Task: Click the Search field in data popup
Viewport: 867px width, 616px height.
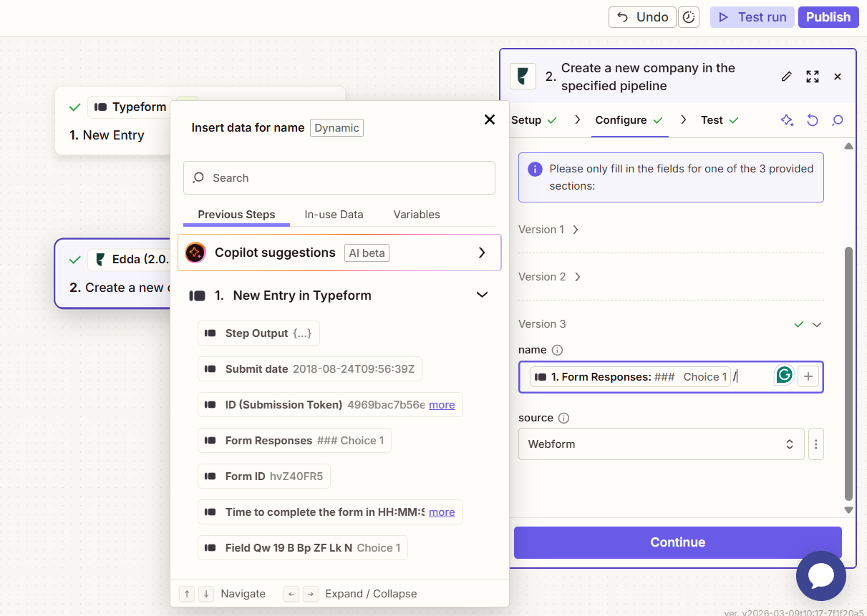Action: [339, 177]
